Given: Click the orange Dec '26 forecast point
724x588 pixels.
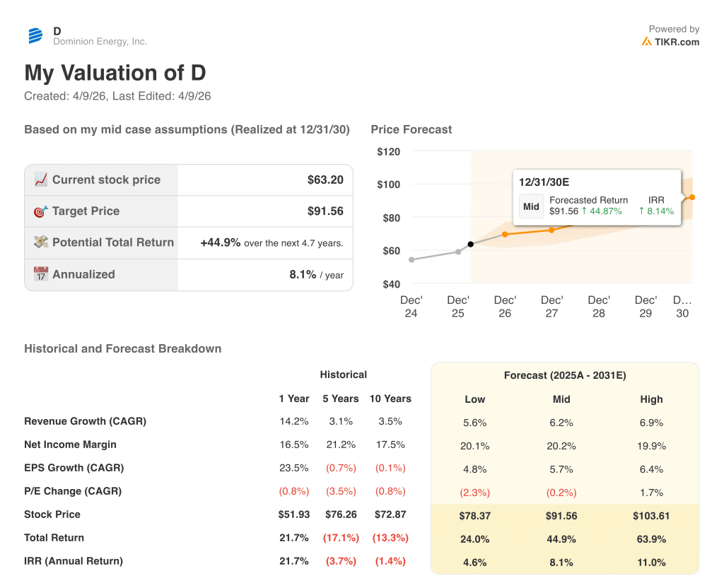Looking at the screenshot, I should click(x=505, y=235).
